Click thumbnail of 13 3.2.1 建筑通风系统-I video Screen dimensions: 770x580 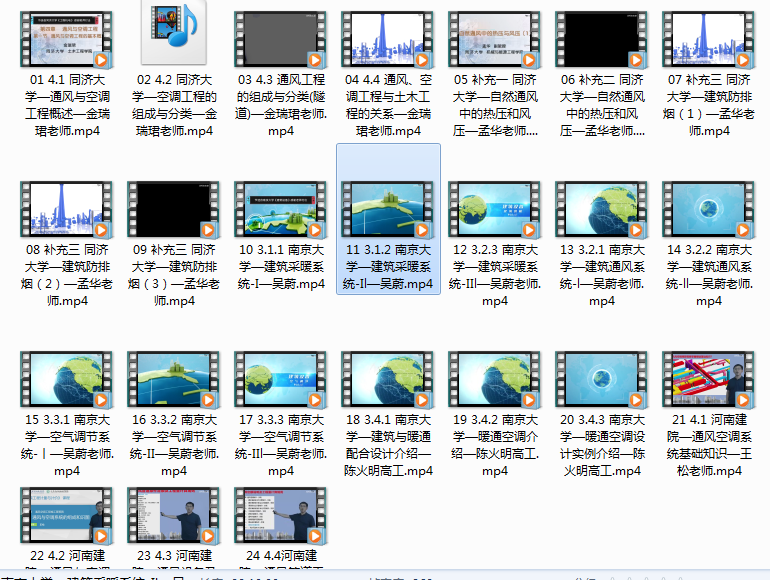[602, 209]
